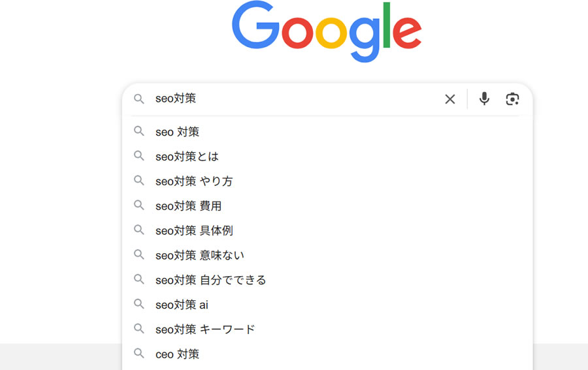Click the magnifier icon beside 'seo 対策' suggestion
The height and width of the screenshot is (370, 588).
139,131
